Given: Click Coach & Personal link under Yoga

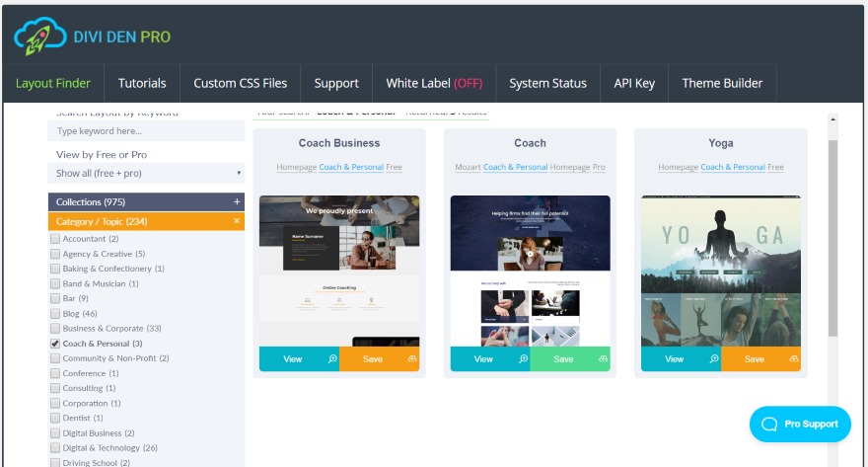Looking at the screenshot, I should coord(733,167).
